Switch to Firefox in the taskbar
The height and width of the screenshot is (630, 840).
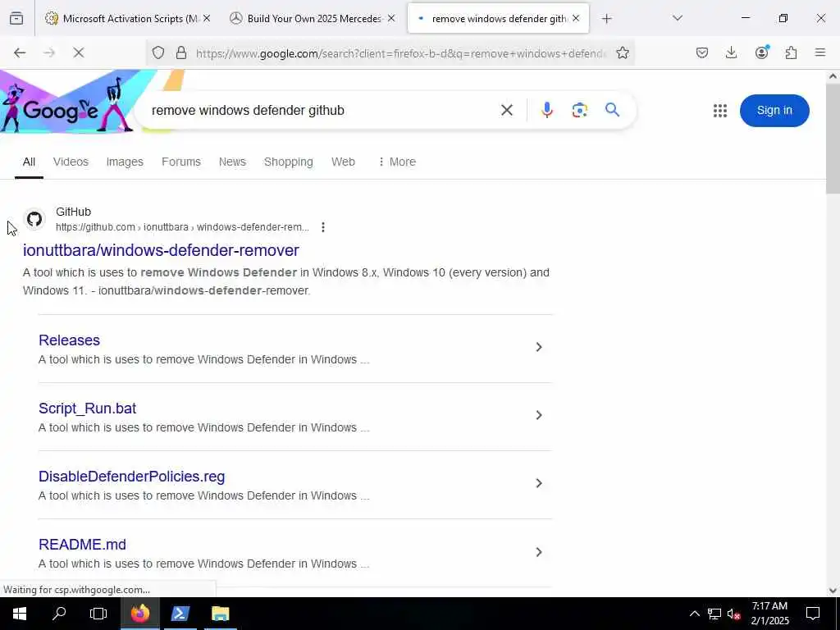(x=140, y=614)
